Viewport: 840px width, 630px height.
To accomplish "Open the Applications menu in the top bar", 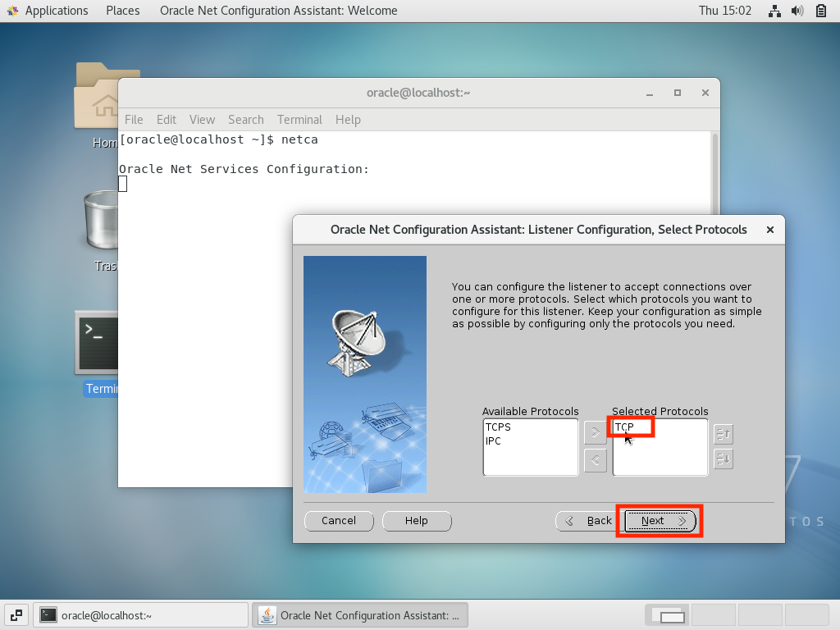I will point(57,11).
